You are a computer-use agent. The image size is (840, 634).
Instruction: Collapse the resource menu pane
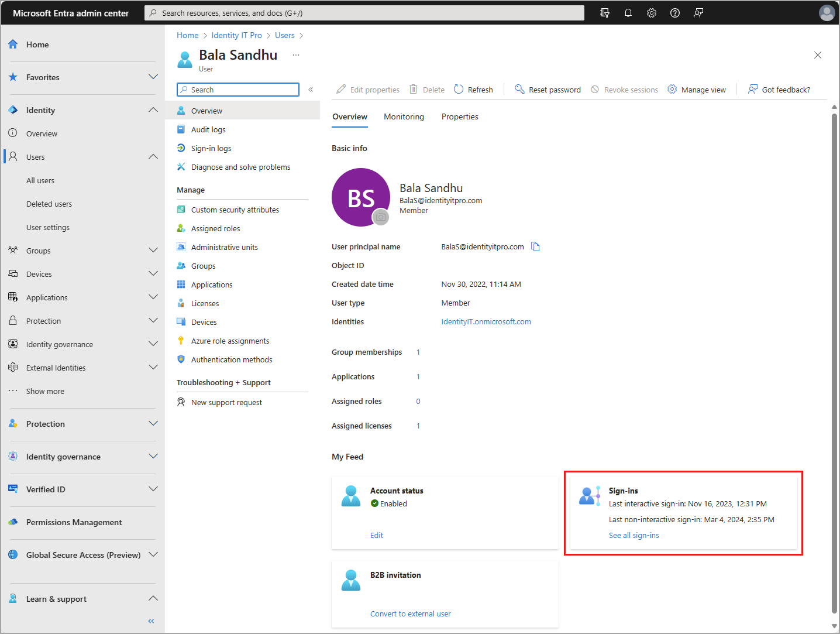pyautogui.click(x=311, y=90)
